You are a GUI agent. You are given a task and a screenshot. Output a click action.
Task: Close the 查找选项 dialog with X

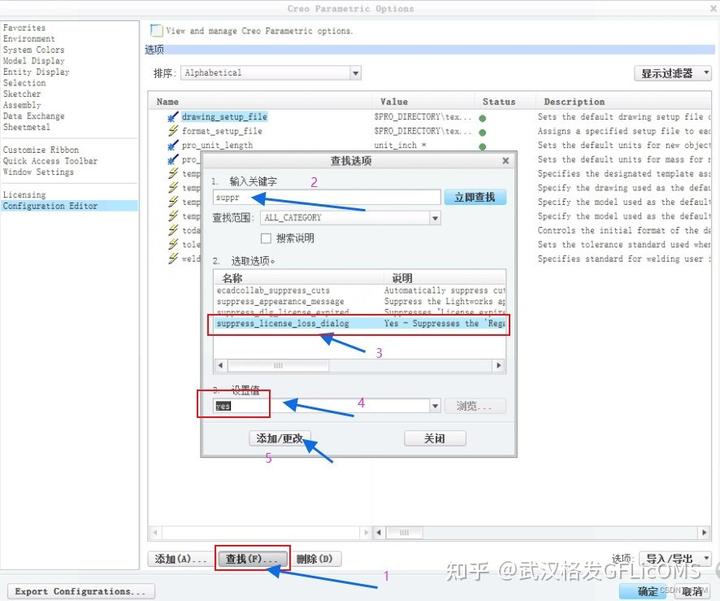(x=506, y=161)
